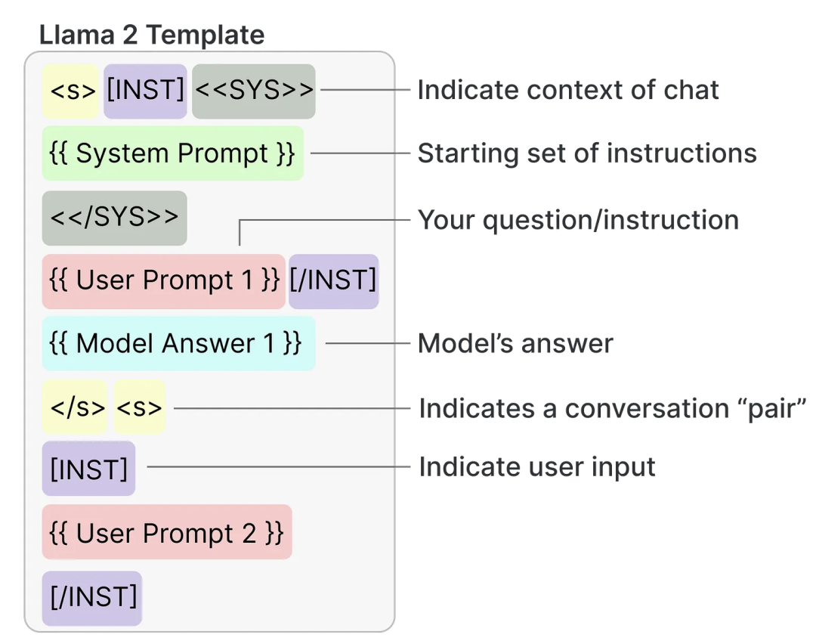This screenshot has width=816, height=644.
Task: Click the first [INST] token at top
Action: point(145,91)
